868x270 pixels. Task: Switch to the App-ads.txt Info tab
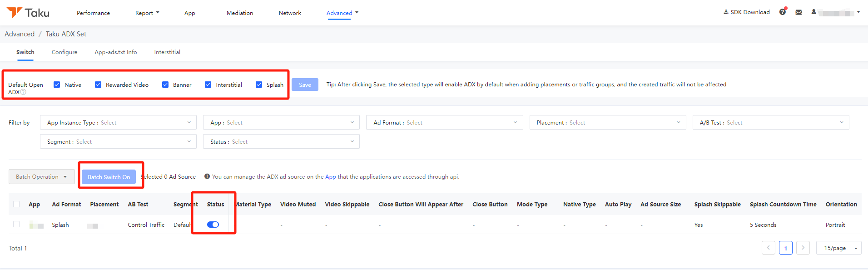pos(116,52)
